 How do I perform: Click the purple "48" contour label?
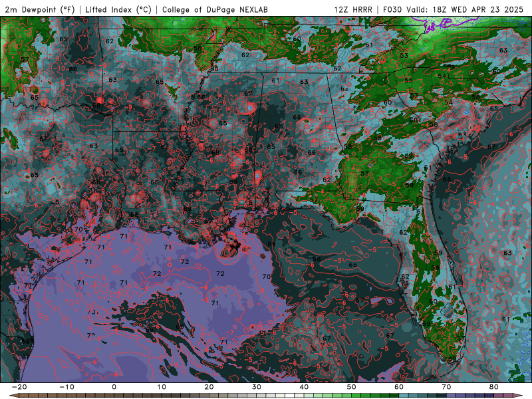pos(430,27)
